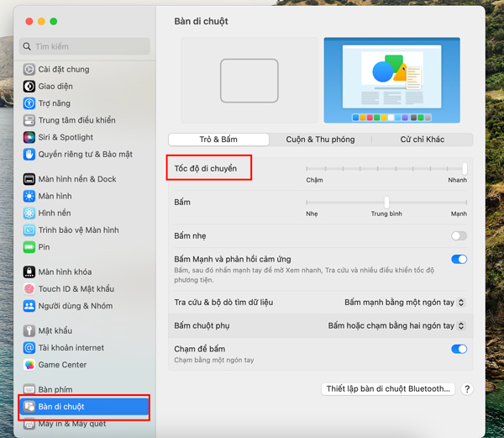Click the Tốc độ di chuyển slider
Screen dimensions: 504x438
point(386,168)
